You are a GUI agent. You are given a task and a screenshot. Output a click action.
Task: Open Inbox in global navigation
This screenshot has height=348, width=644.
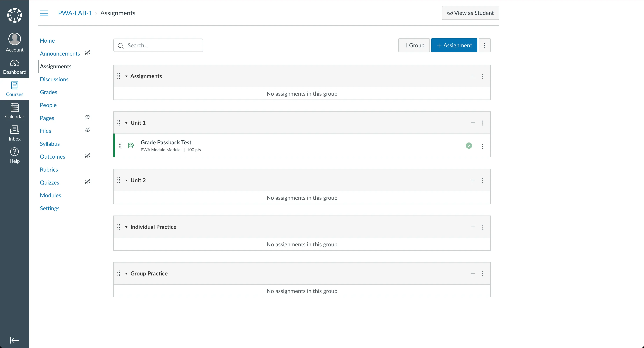(x=15, y=134)
